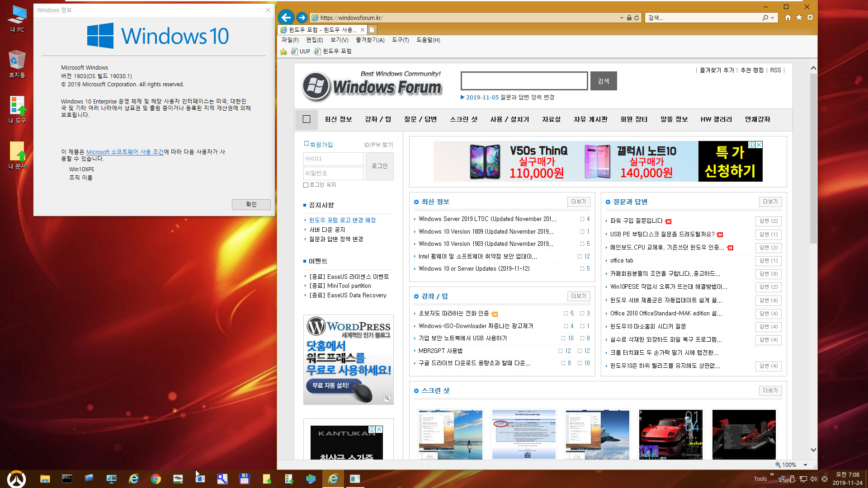Viewport: 868px width, 488px height.
Task: Click the 비밀번호 input field
Action: pyautogui.click(x=334, y=174)
